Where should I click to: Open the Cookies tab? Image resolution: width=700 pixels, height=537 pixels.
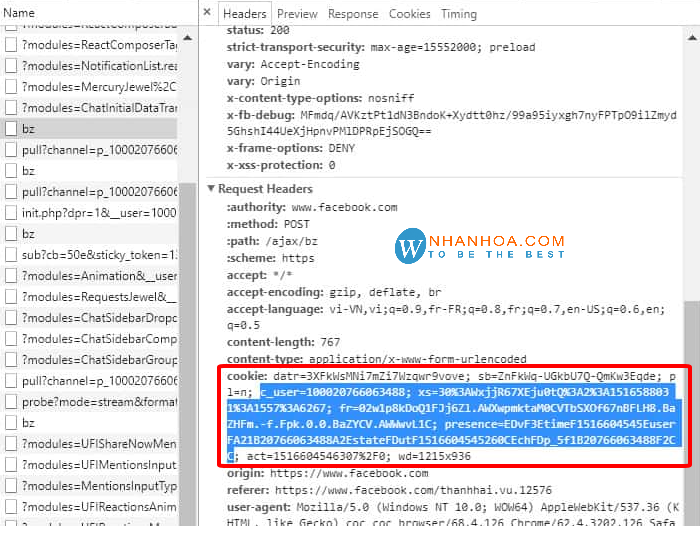point(409,14)
